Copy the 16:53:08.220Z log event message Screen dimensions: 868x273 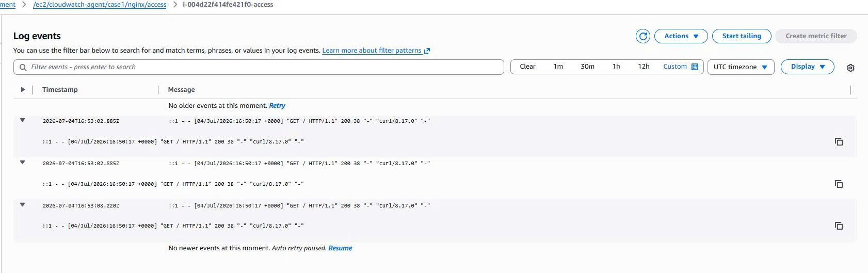tap(839, 226)
